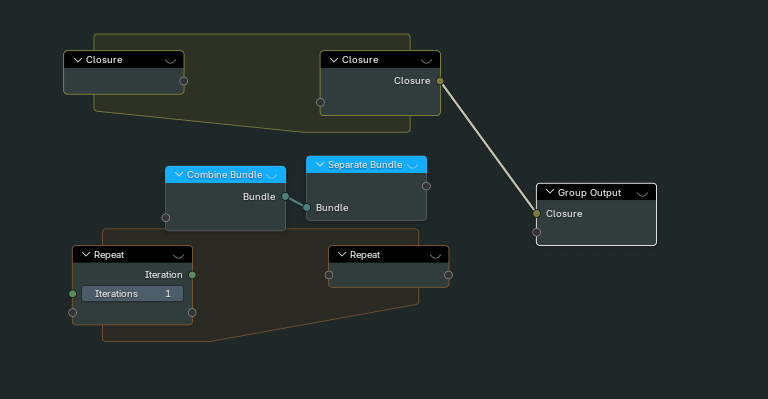The height and width of the screenshot is (399, 768).
Task: Click empty output socket on left Repeat node
Action: (x=192, y=312)
